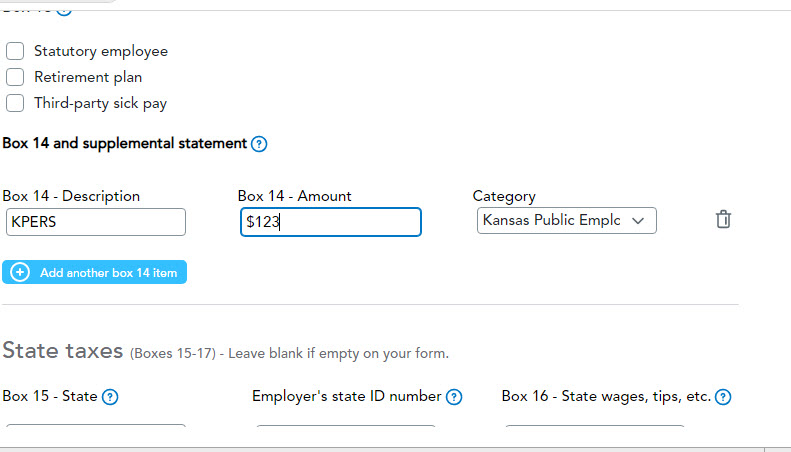791x452 pixels.
Task: Click the Box 14 Description field with KPERS
Action: coord(94,222)
